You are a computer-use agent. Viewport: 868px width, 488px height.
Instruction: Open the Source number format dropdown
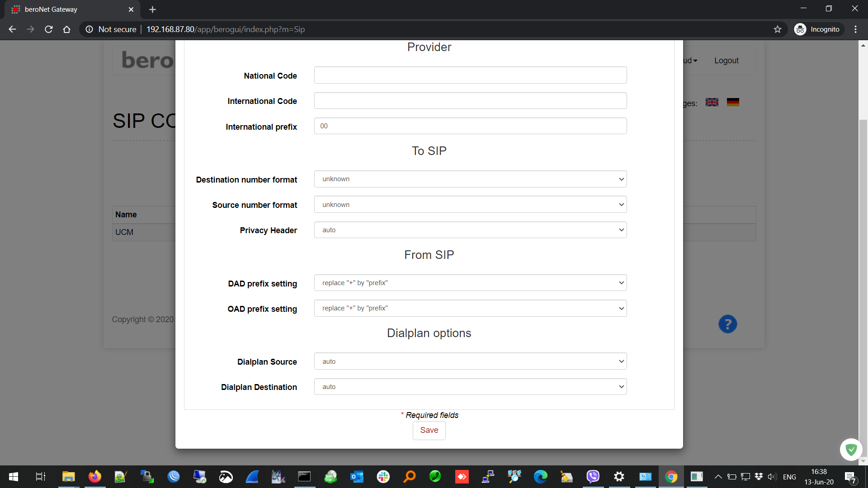coord(470,205)
